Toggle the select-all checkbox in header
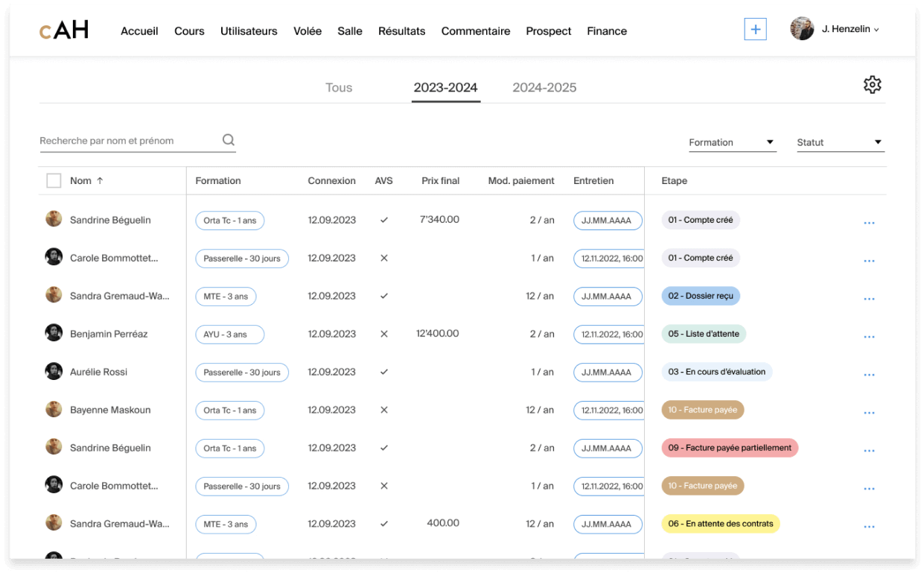This screenshot has height=573, width=924. coord(54,180)
